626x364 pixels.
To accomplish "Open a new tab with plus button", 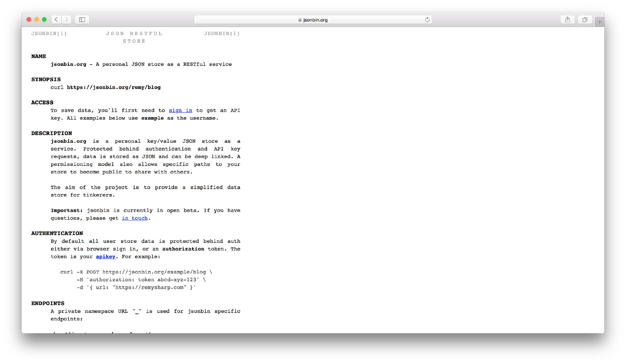I will [x=600, y=22].
